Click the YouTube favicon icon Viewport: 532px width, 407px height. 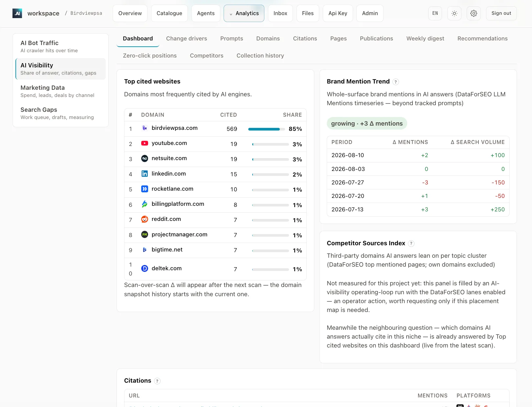[144, 143]
